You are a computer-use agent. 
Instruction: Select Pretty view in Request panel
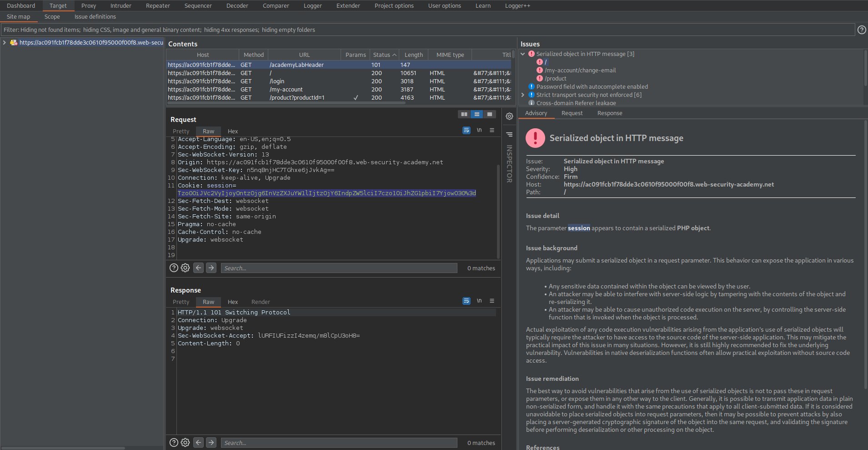point(181,131)
